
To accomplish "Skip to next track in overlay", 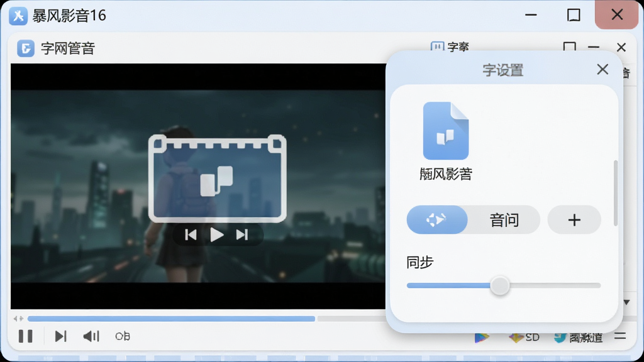I will tap(242, 235).
